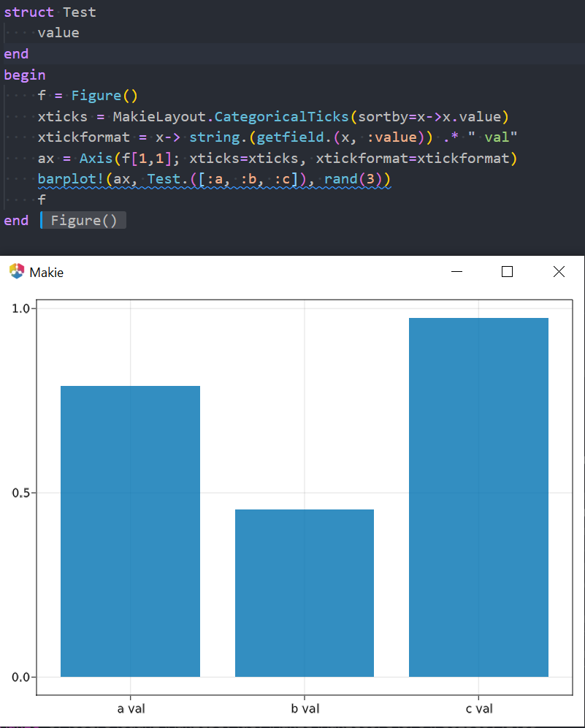
Task: Click the b val axis tick label
Action: pos(305,708)
